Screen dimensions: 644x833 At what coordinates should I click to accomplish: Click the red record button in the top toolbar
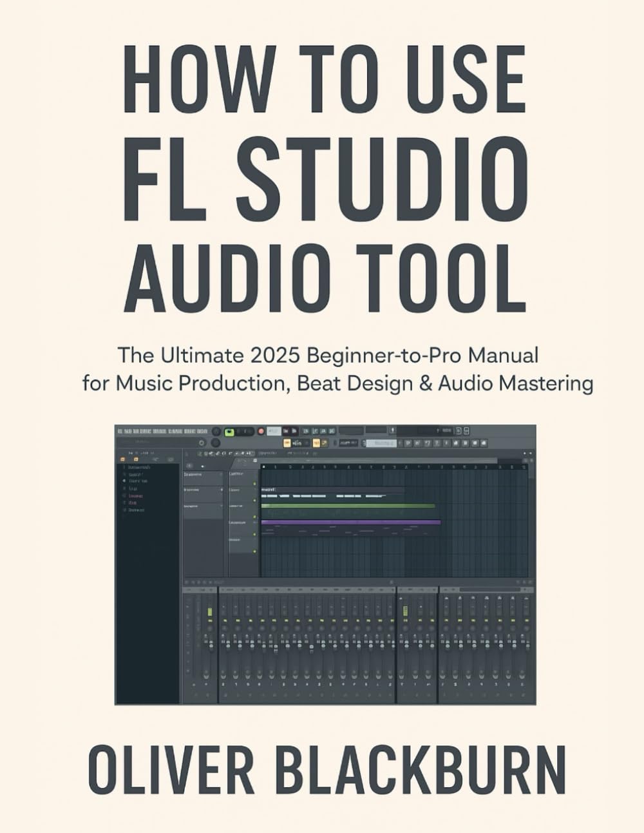261,431
